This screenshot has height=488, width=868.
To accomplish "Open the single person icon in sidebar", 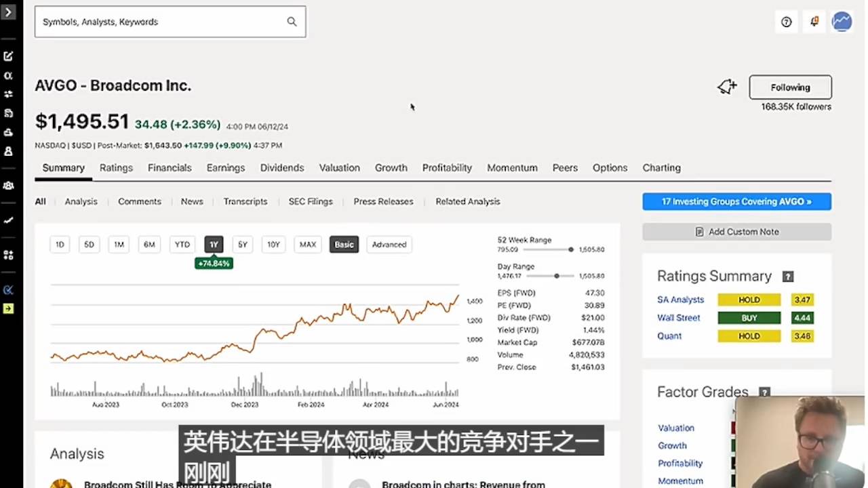I will coord(8,151).
